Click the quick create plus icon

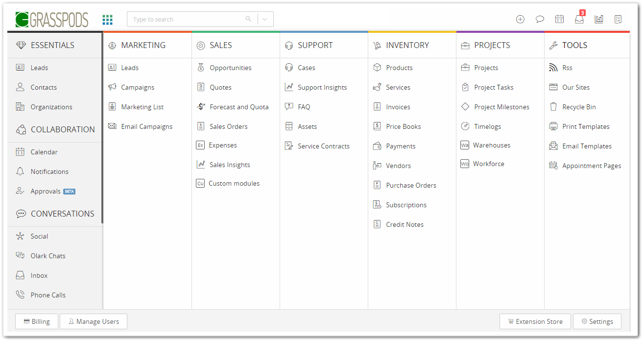520,20
